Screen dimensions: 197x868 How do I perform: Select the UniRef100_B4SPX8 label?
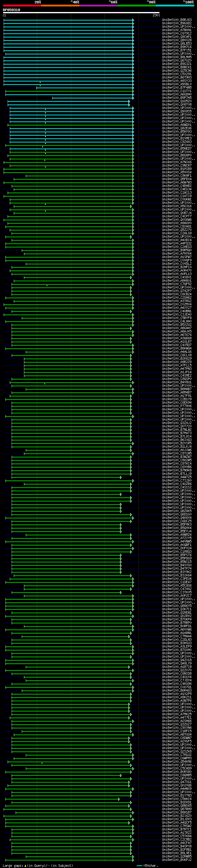(x=177, y=846)
